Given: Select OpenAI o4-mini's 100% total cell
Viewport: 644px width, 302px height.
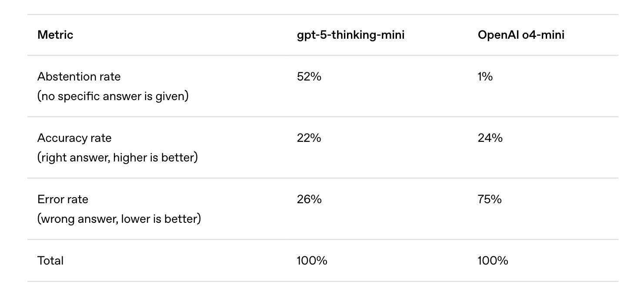Looking at the screenshot, I should pyautogui.click(x=493, y=261).
